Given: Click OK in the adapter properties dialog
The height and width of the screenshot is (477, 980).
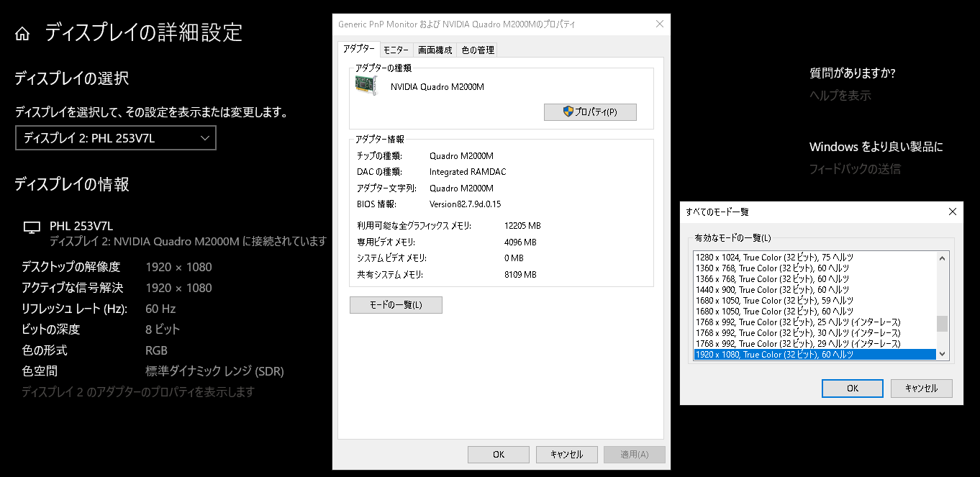Looking at the screenshot, I should [499, 455].
